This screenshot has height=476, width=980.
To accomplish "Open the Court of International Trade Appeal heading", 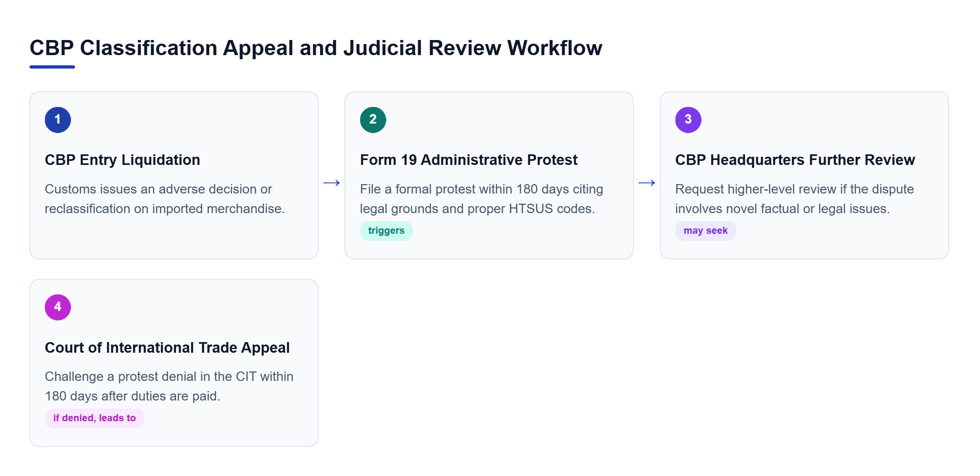I will (x=167, y=347).
